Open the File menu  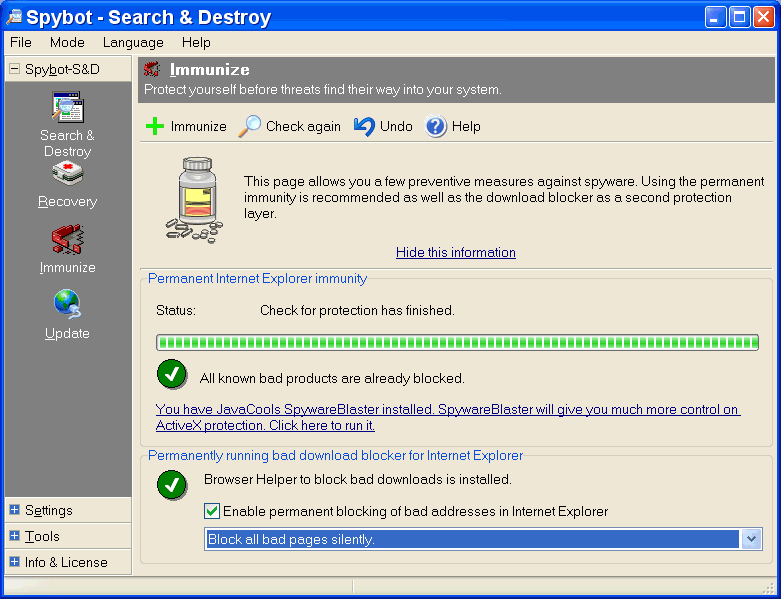21,43
